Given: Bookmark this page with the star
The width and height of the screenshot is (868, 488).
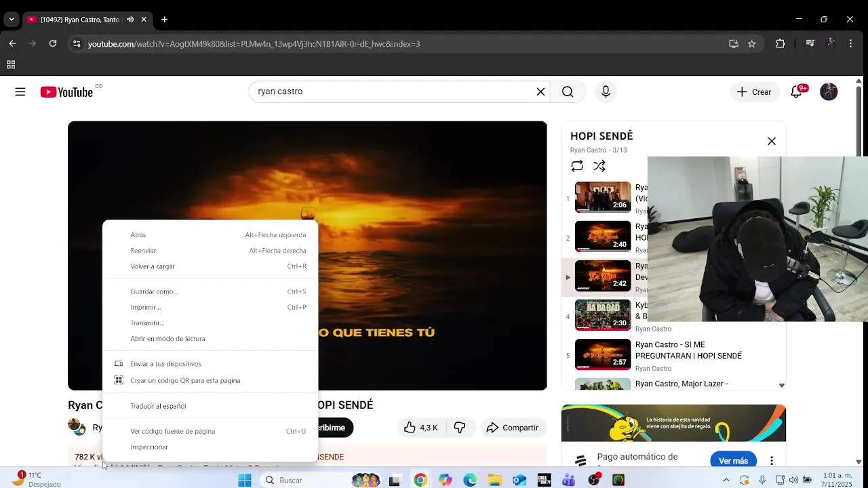Looking at the screenshot, I should (x=751, y=43).
